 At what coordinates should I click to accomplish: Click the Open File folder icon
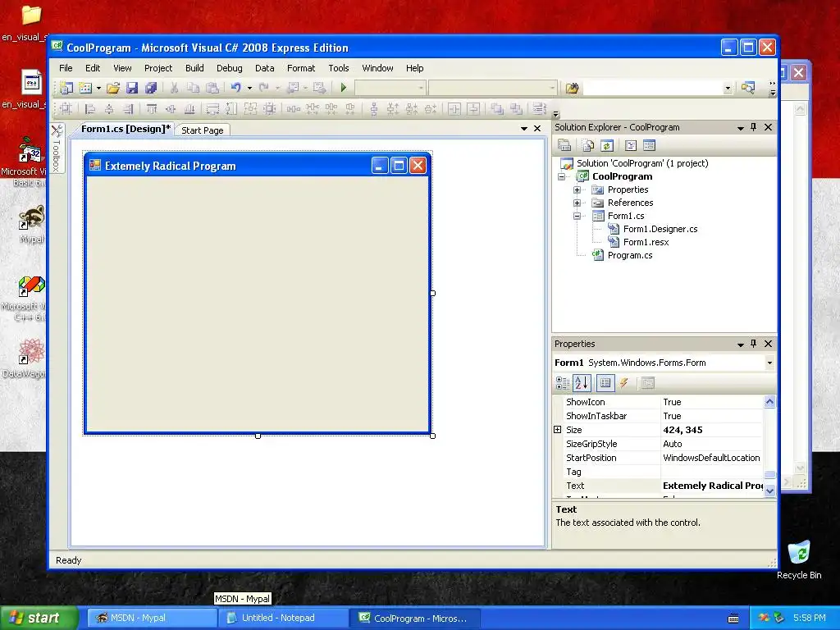[x=113, y=88]
